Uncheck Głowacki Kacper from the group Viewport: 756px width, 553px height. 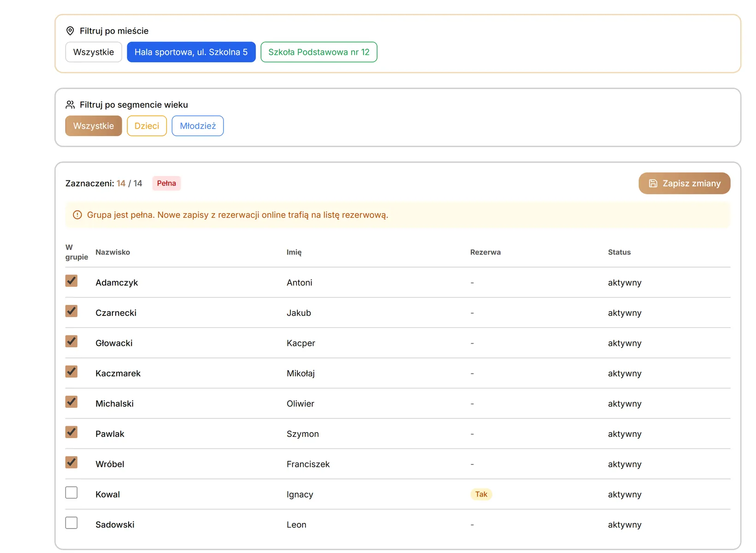tap(71, 341)
